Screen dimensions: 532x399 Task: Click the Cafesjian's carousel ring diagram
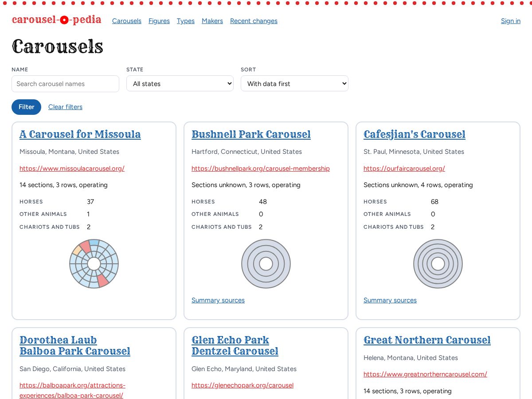(x=438, y=264)
